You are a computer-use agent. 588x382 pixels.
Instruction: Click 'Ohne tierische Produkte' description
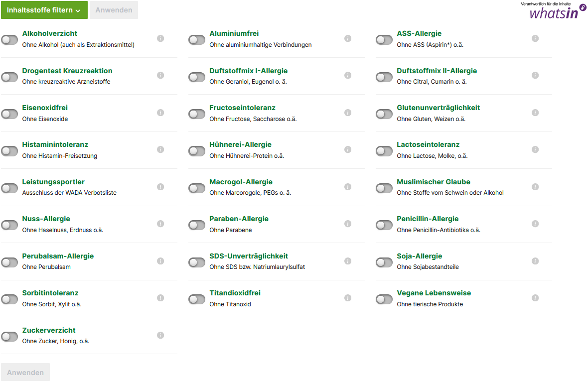click(430, 304)
